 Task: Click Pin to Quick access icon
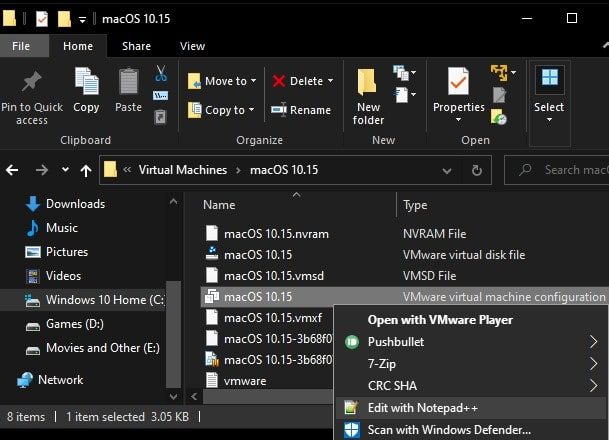point(32,81)
